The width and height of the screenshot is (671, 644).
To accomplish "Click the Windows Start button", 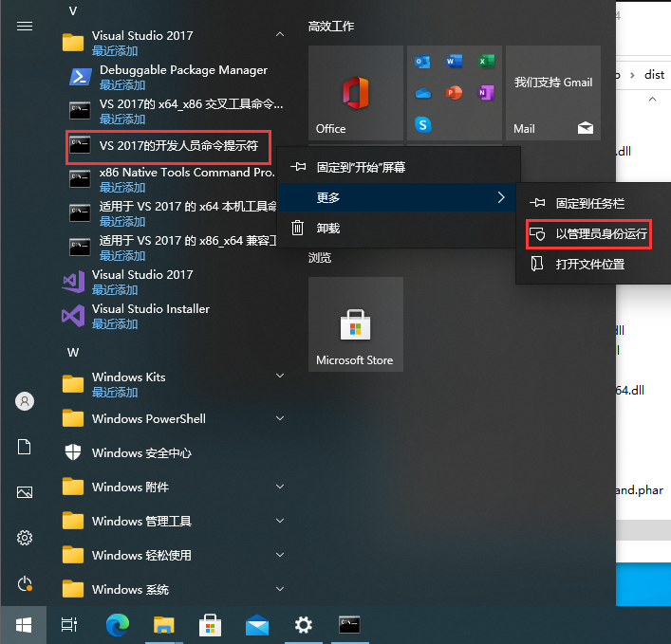I will point(24,625).
